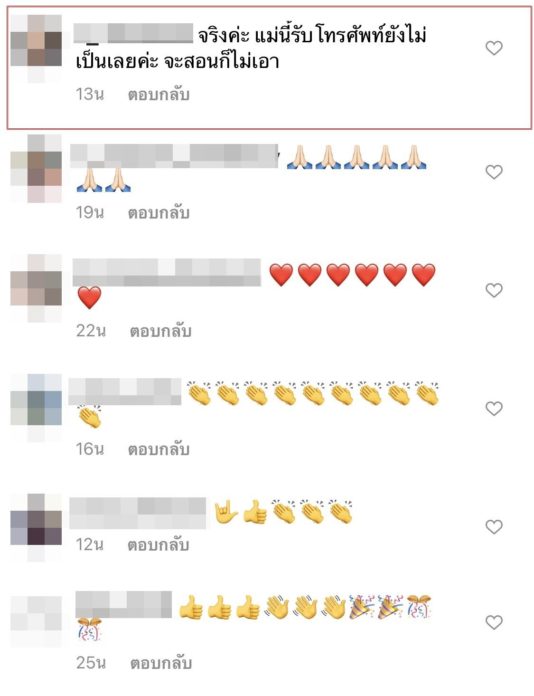Like the red hearts comment
The height and width of the screenshot is (696, 534).
[494, 290]
